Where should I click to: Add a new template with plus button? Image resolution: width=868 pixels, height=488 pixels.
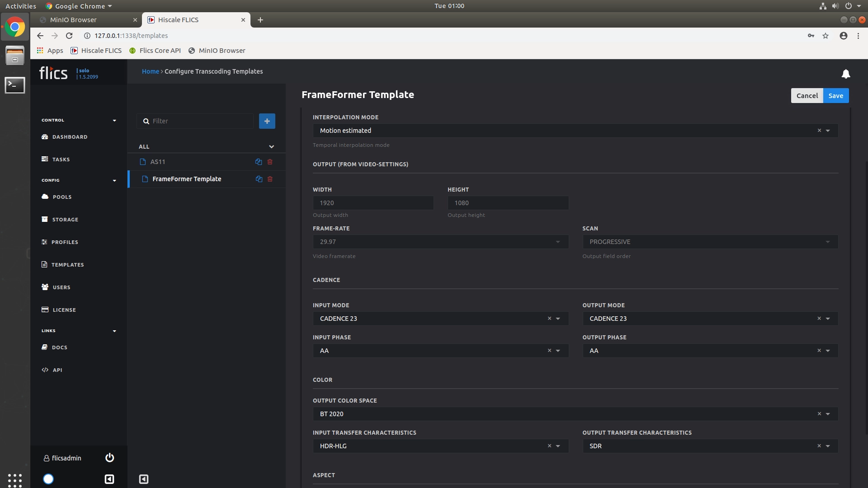(267, 121)
